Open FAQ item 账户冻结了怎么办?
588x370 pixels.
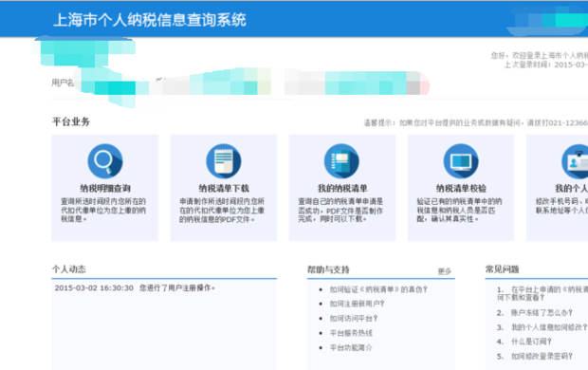coord(542,312)
